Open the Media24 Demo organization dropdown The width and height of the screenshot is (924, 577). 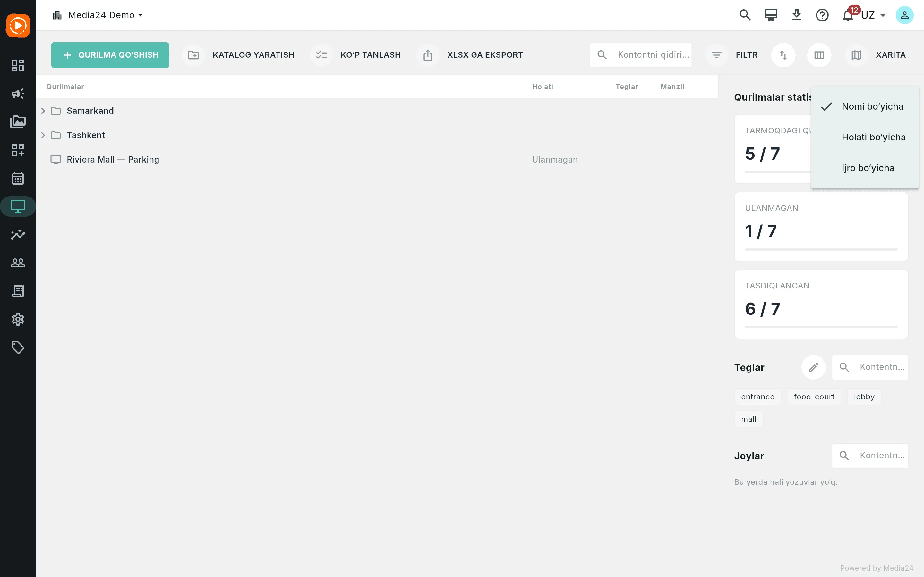[x=98, y=15]
